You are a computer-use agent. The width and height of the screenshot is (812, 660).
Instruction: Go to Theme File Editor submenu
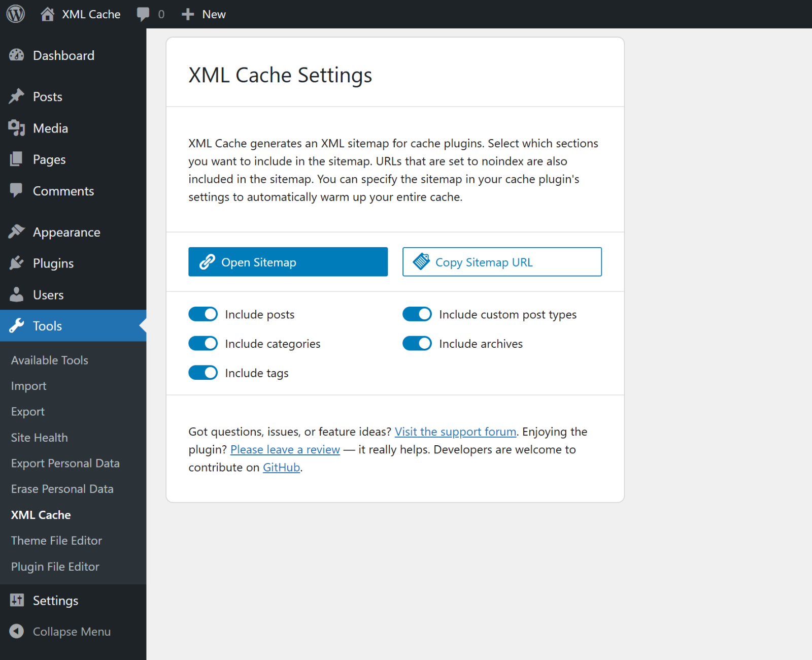click(56, 540)
